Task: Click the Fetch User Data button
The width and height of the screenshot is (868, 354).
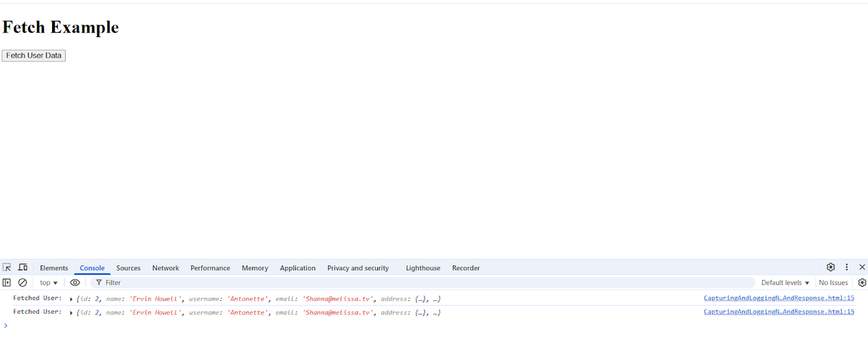Action: (x=33, y=56)
